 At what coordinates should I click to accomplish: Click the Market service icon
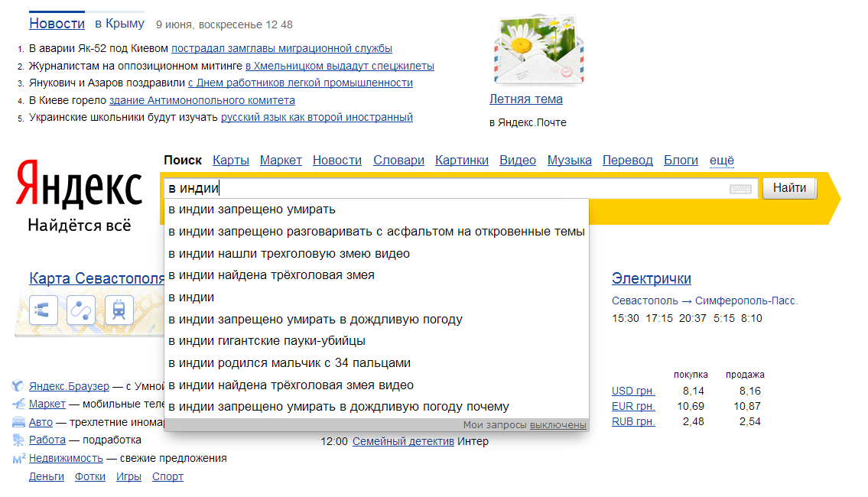pos(18,404)
